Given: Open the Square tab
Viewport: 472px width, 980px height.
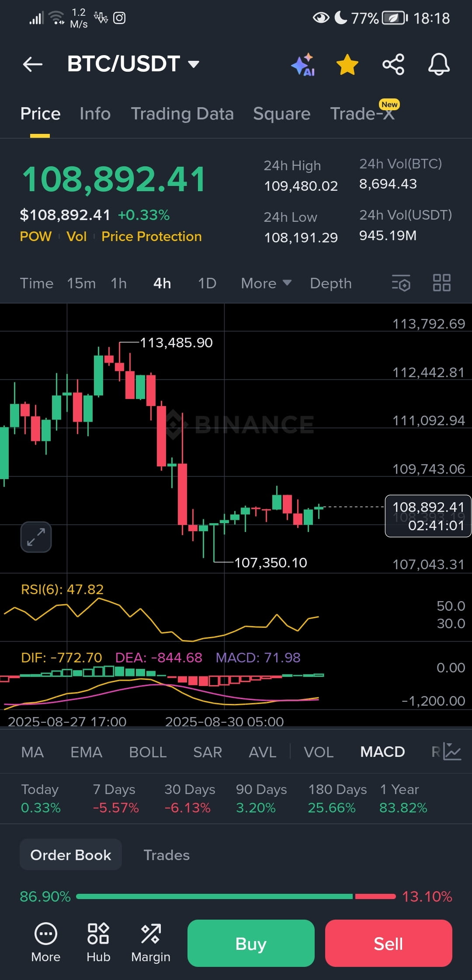Looking at the screenshot, I should click(x=282, y=114).
